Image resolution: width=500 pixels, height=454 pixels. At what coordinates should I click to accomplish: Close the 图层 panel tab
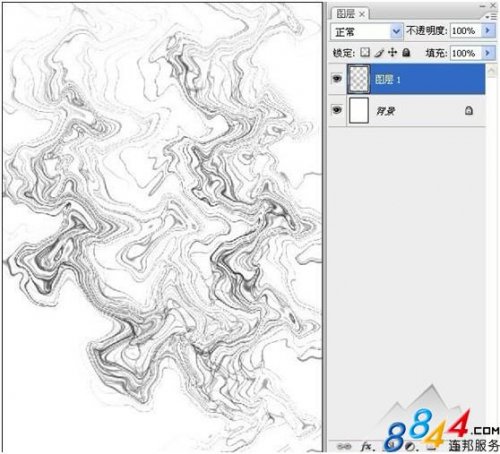pos(362,14)
